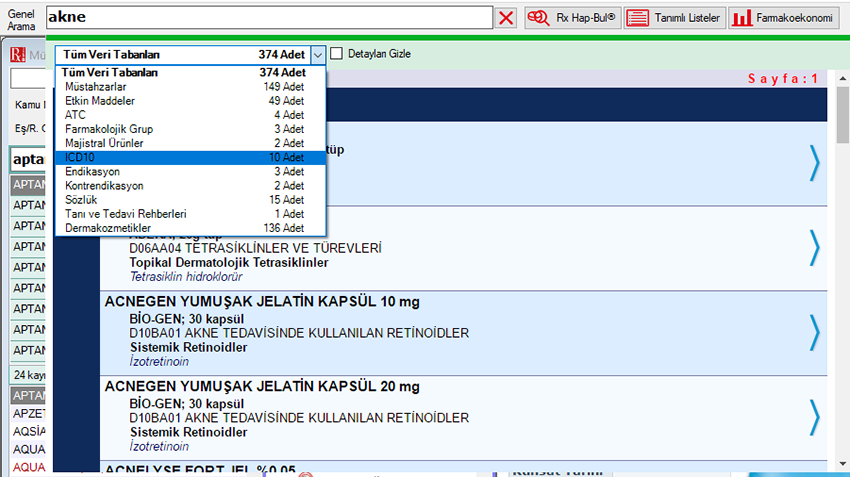
Task: Clear the search with the red X
Action: pyautogui.click(x=507, y=18)
